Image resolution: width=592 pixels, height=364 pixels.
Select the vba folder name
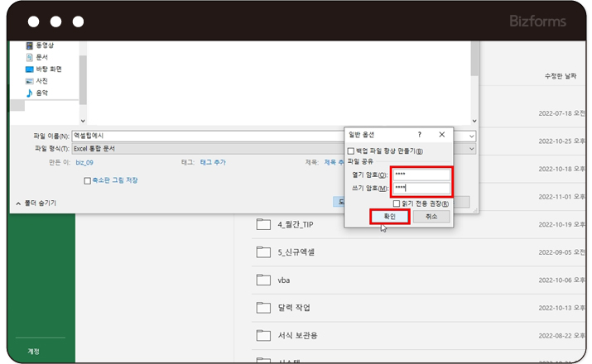point(284,280)
